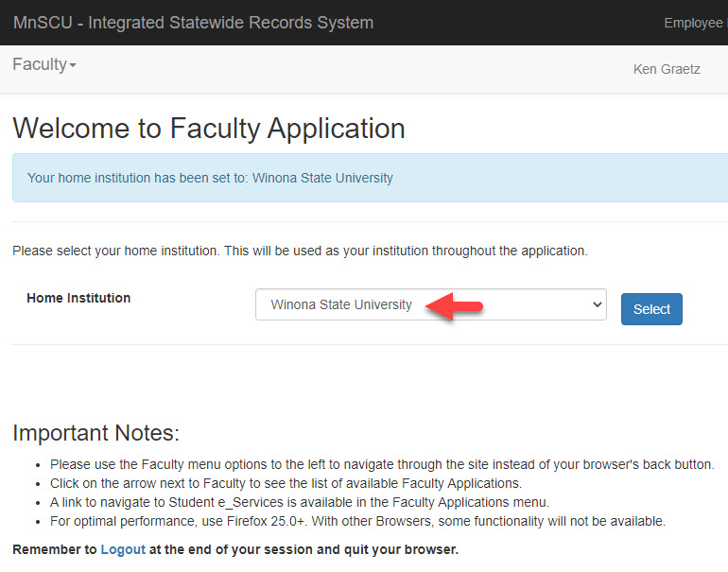Screen dimensions: 728x572
Task: Click the note about Student e_Services link
Action: [300, 502]
